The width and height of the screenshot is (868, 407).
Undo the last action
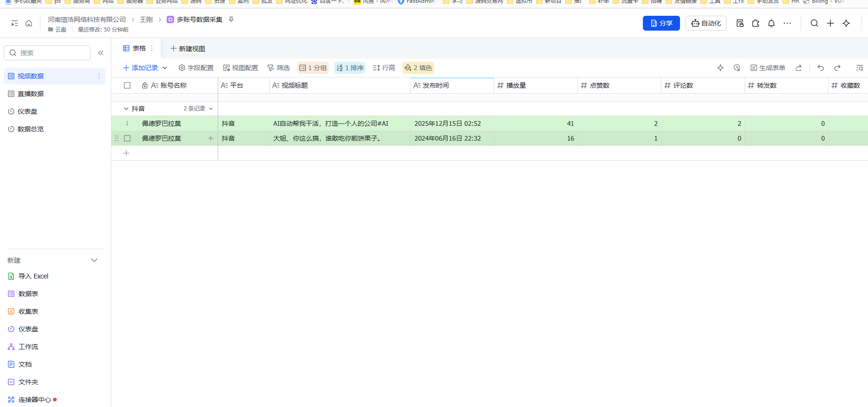point(821,68)
